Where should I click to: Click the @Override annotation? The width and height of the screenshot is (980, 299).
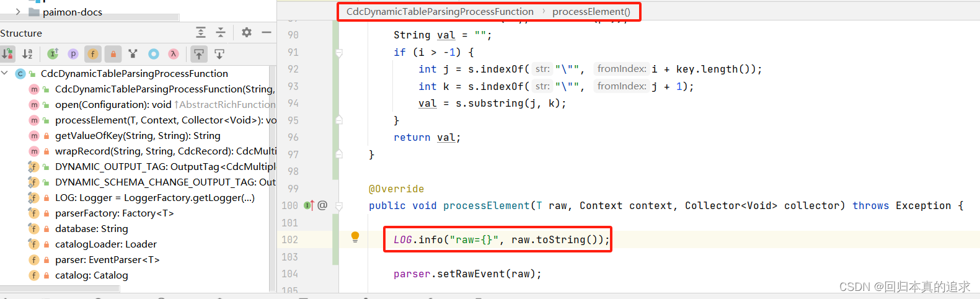[x=396, y=189]
